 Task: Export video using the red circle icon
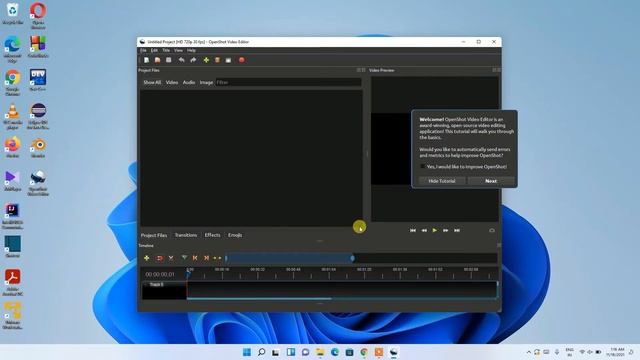point(242,60)
